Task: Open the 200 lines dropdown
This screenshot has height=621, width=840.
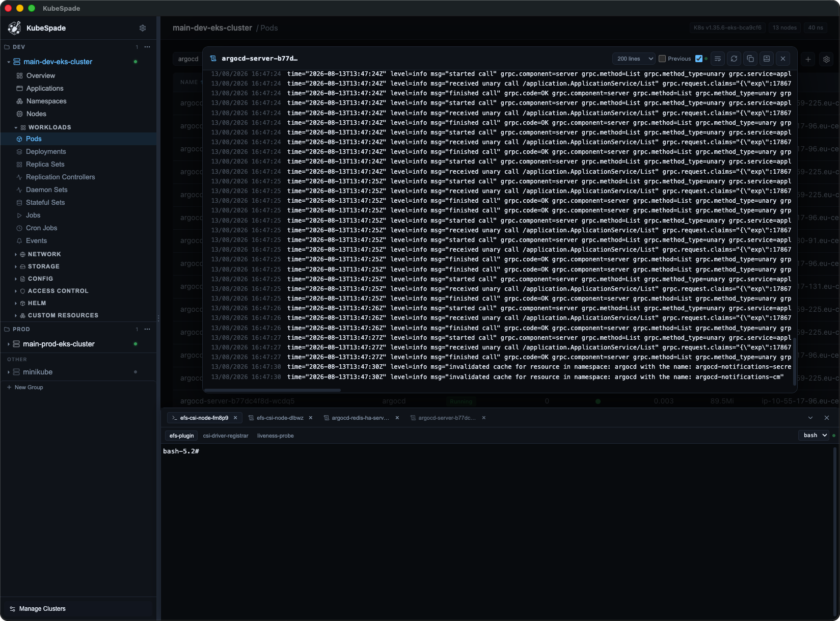Action: click(634, 59)
